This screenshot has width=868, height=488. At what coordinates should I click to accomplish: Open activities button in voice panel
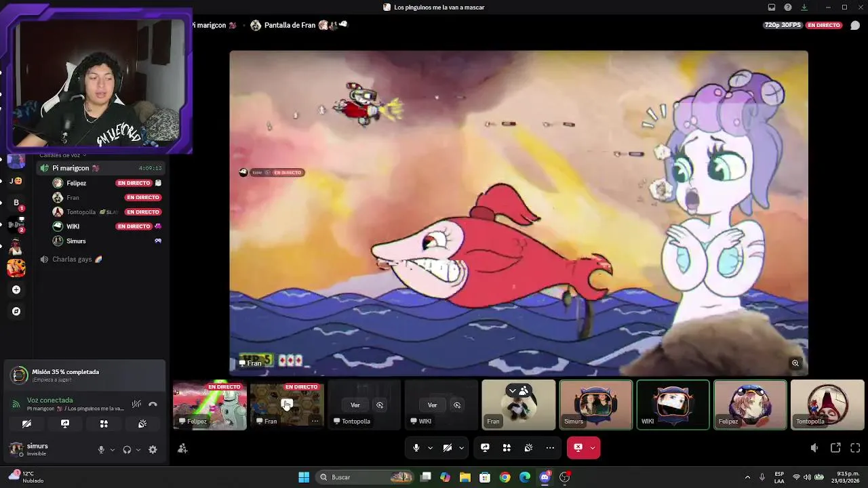[x=104, y=424]
